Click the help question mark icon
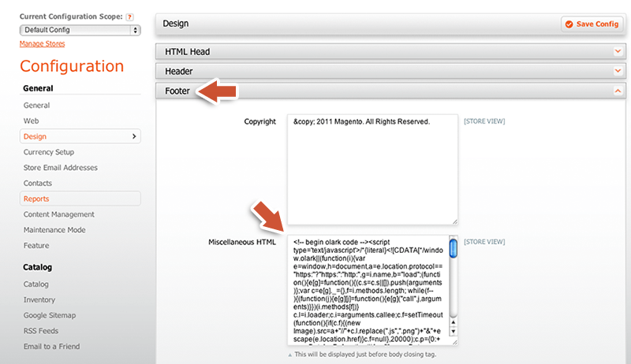Image resolution: width=631 pixels, height=364 pixels. coord(130,17)
